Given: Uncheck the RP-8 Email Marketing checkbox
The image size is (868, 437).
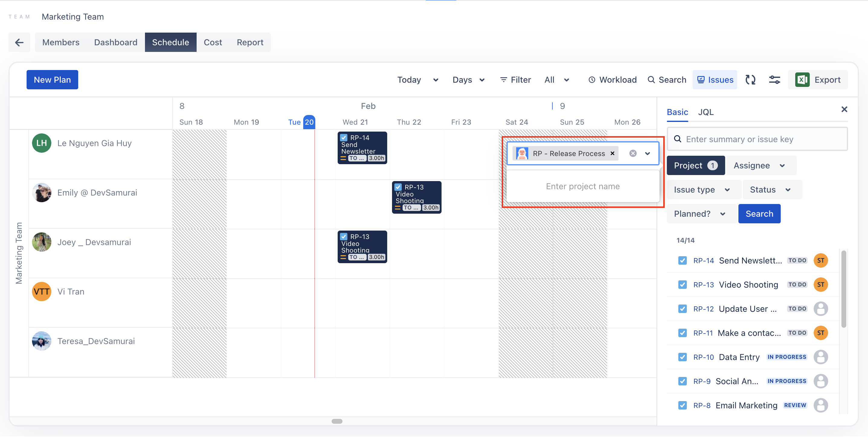Looking at the screenshot, I should click(682, 406).
